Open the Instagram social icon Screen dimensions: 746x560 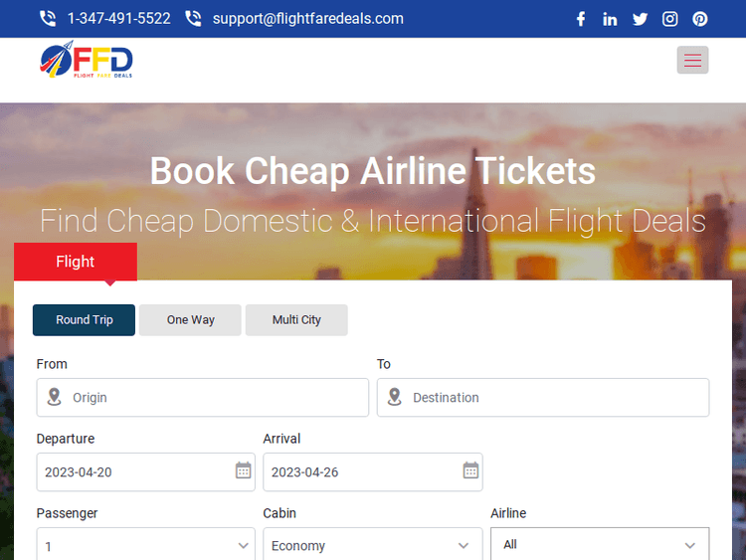[x=669, y=19]
